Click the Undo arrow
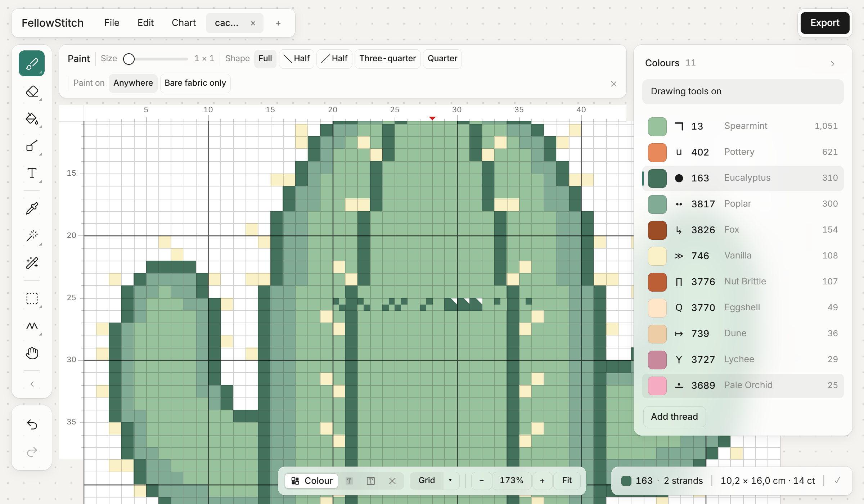 [32, 424]
